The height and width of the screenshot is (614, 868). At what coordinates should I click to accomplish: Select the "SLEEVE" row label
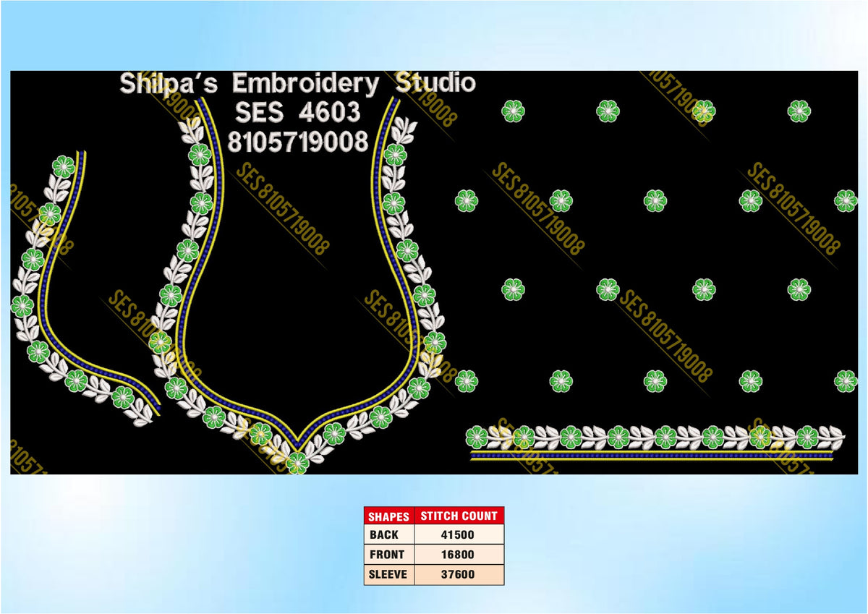click(x=389, y=575)
